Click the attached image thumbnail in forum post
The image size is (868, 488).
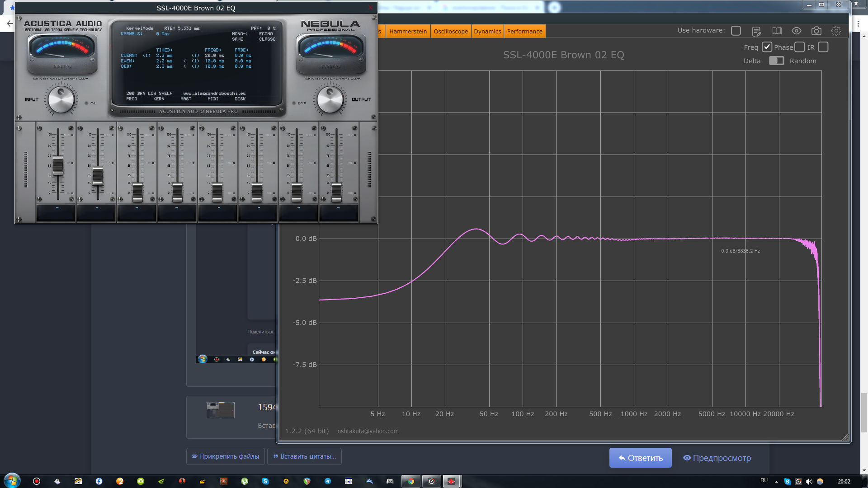pos(221,410)
